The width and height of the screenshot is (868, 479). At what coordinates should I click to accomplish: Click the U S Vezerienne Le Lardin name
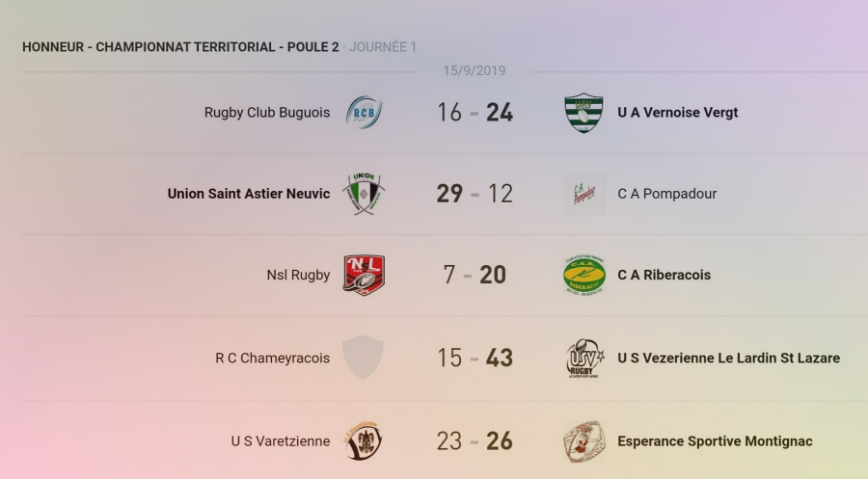pos(728,358)
